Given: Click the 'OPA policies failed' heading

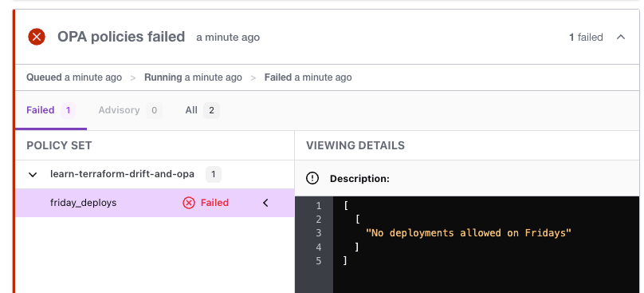Looking at the screenshot, I should [121, 37].
